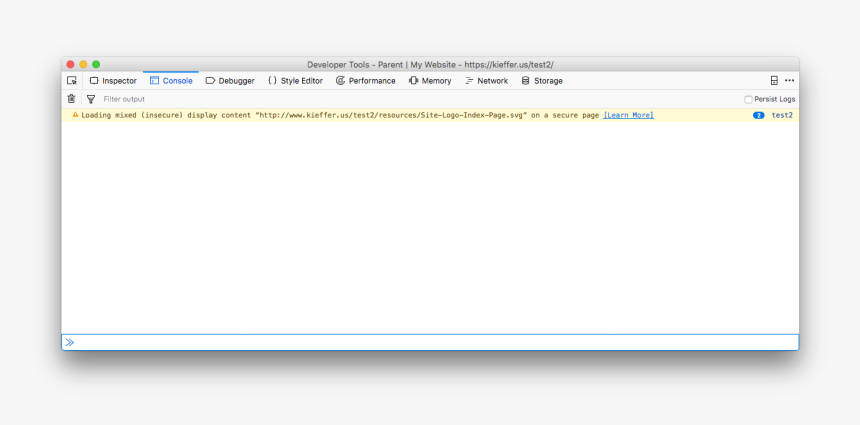Switch to the Performance tab
Image resolution: width=860 pixels, height=425 pixels.
(365, 81)
